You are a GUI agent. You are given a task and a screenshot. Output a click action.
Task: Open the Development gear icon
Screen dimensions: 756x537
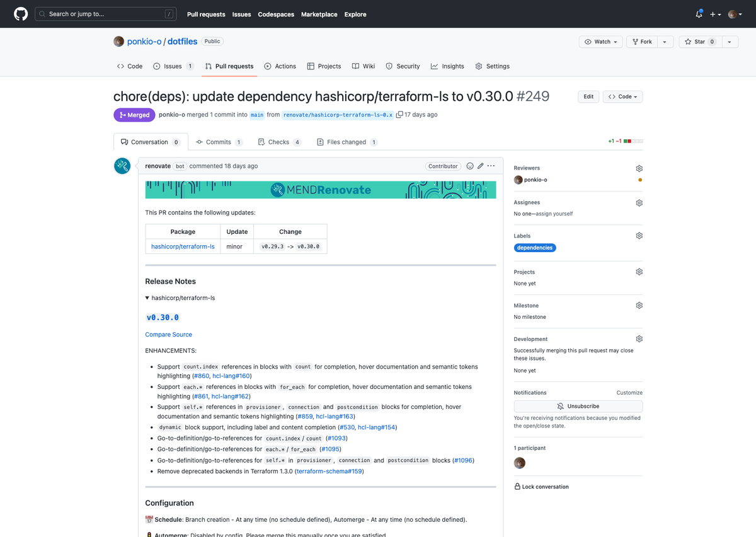click(x=639, y=339)
